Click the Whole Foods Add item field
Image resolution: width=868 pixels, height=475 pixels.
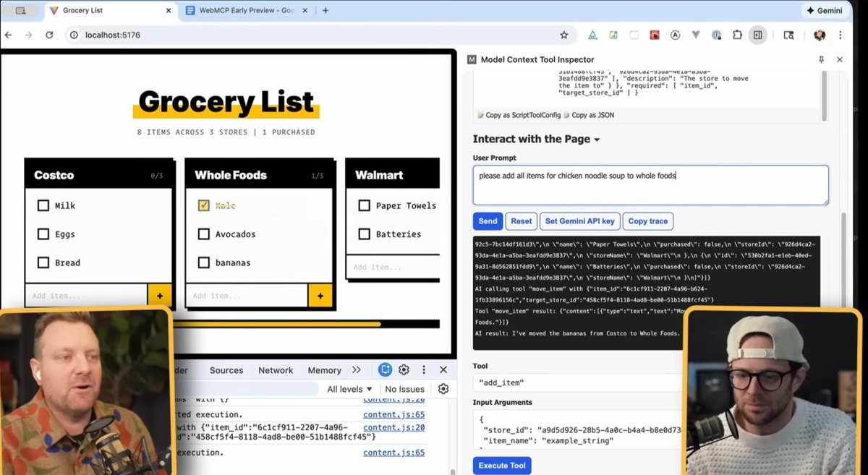pyautogui.click(x=247, y=296)
